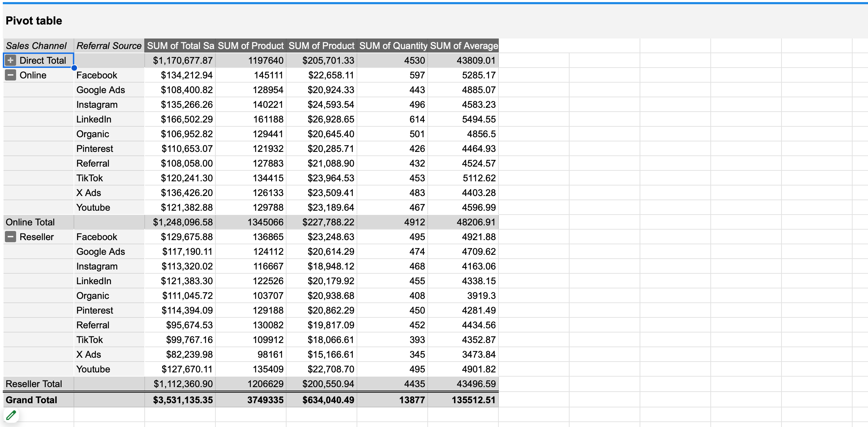Collapse the Reseller sales channel group
Viewport: 868px width, 427px height.
11,237
